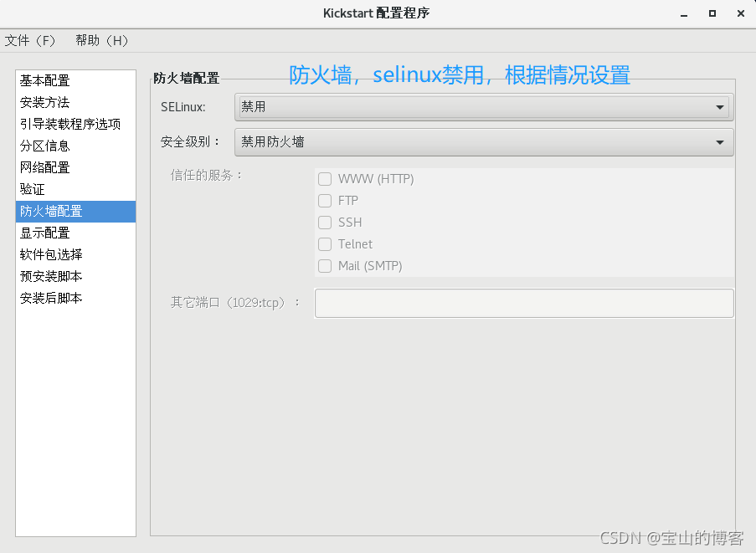
Task: Open 引导装载程序选项 in sidebar
Action: [x=70, y=124]
